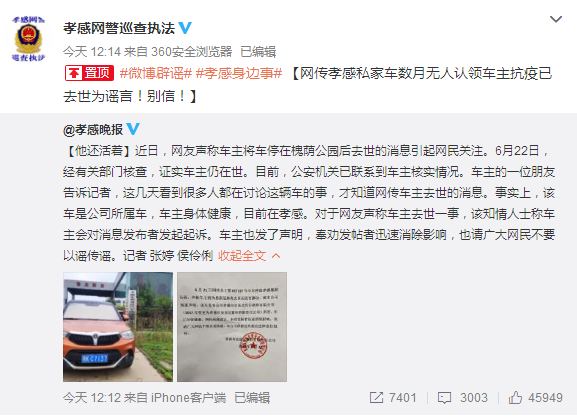Open the #孝感身边事# hashtag topic
Image resolution: width=577 pixels, height=416 pixels.
[239, 73]
